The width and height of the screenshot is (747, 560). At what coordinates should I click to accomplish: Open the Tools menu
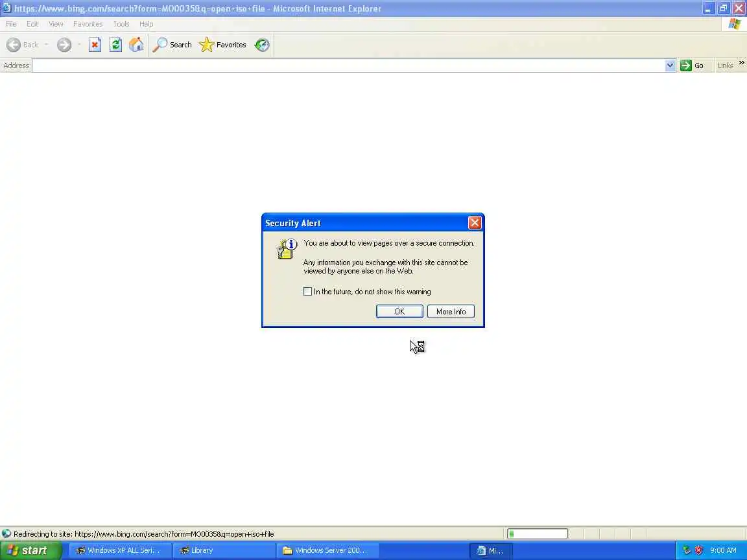click(x=121, y=24)
